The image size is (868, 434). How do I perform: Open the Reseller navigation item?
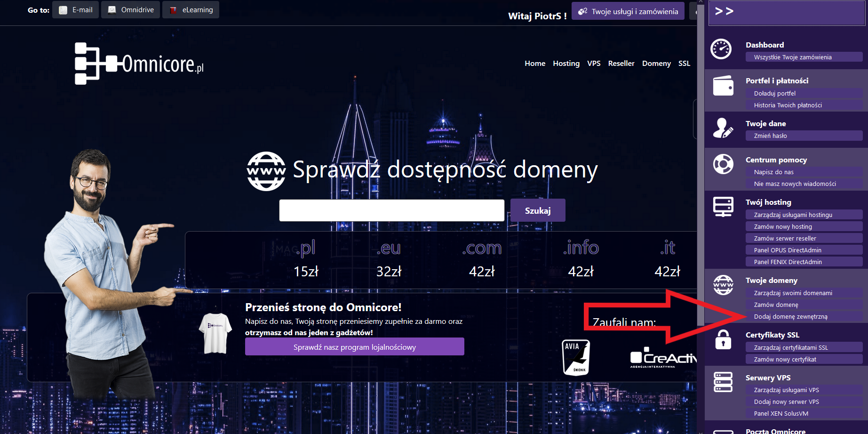click(x=621, y=64)
